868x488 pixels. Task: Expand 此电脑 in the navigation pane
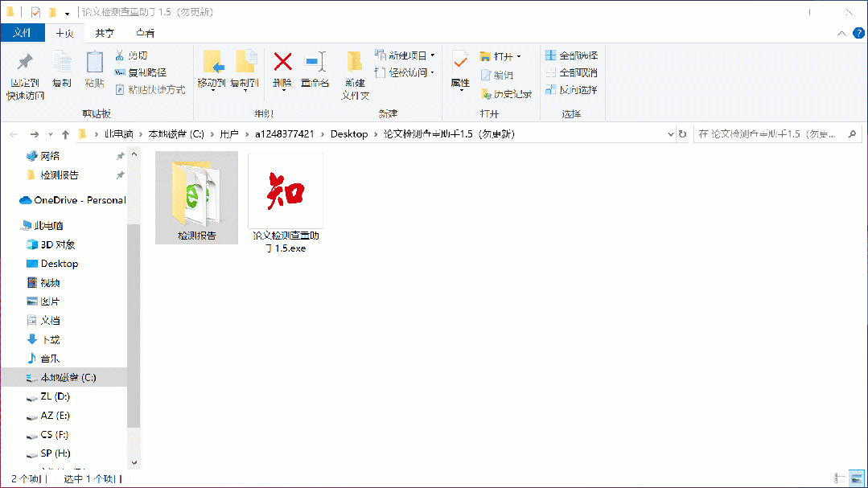(x=18, y=225)
